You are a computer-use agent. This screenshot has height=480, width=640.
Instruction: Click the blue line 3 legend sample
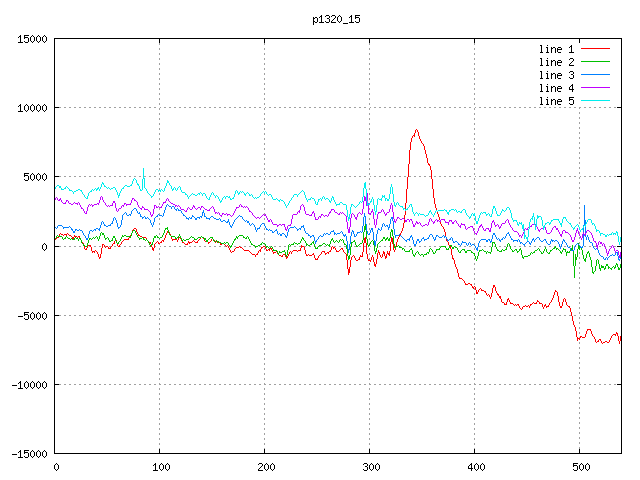(x=596, y=75)
